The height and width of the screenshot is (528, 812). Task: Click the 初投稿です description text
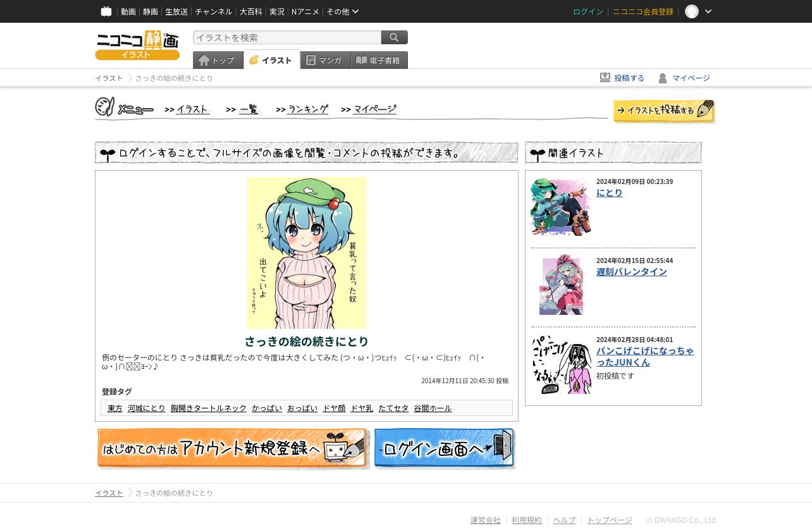tap(615, 376)
